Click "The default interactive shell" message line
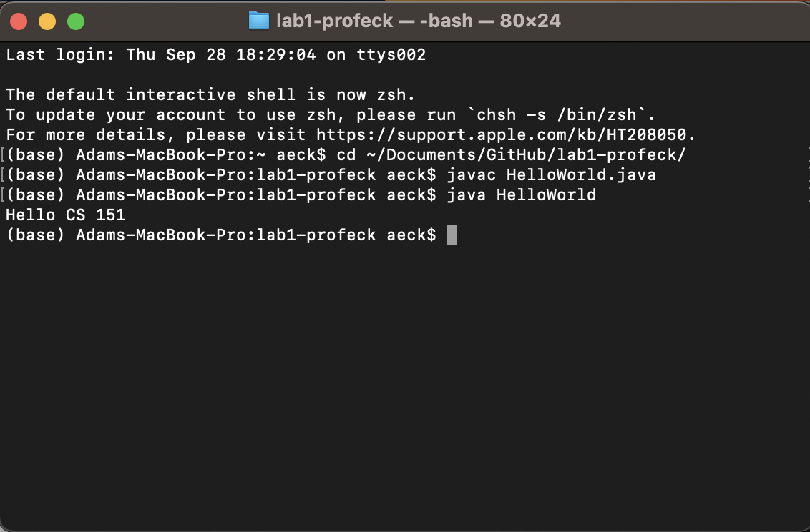 211,94
